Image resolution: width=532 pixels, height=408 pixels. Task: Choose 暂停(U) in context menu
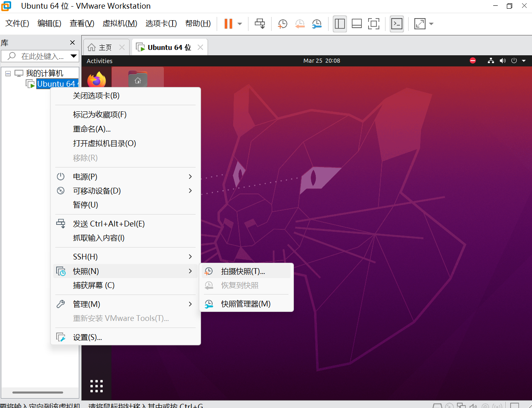point(125,205)
